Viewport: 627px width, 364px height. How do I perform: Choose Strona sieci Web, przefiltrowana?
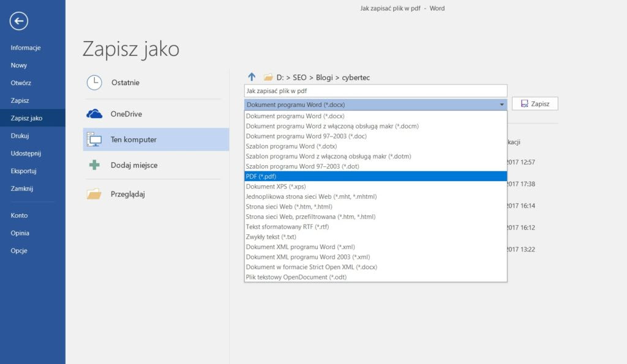[375, 217]
